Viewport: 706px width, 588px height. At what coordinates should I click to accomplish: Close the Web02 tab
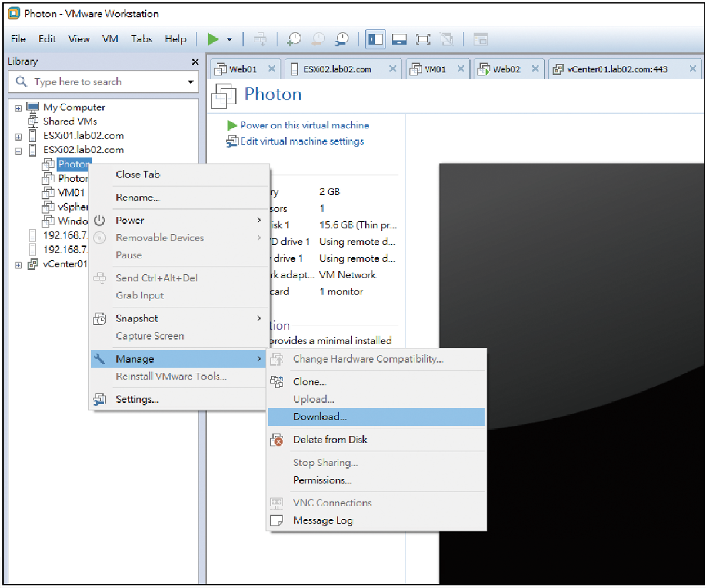tap(535, 69)
